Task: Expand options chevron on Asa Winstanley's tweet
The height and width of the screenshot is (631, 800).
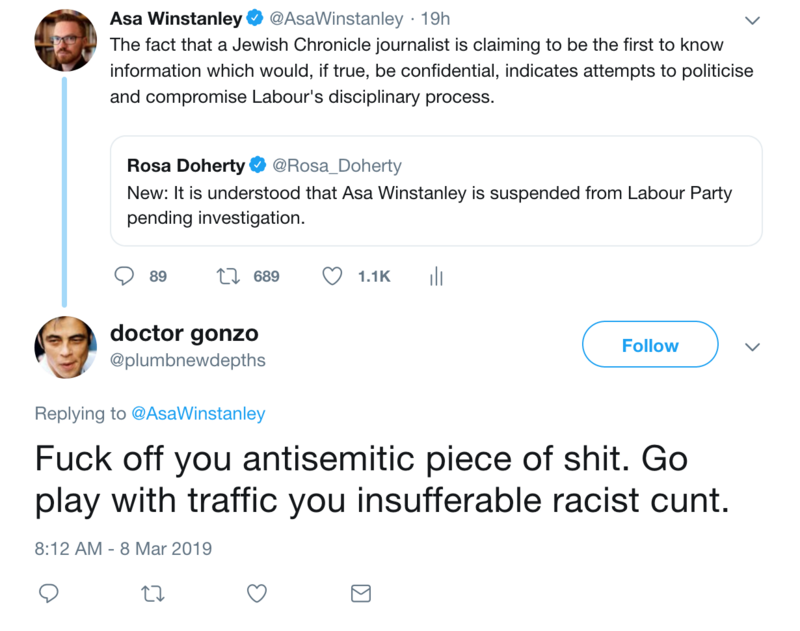Action: click(754, 20)
